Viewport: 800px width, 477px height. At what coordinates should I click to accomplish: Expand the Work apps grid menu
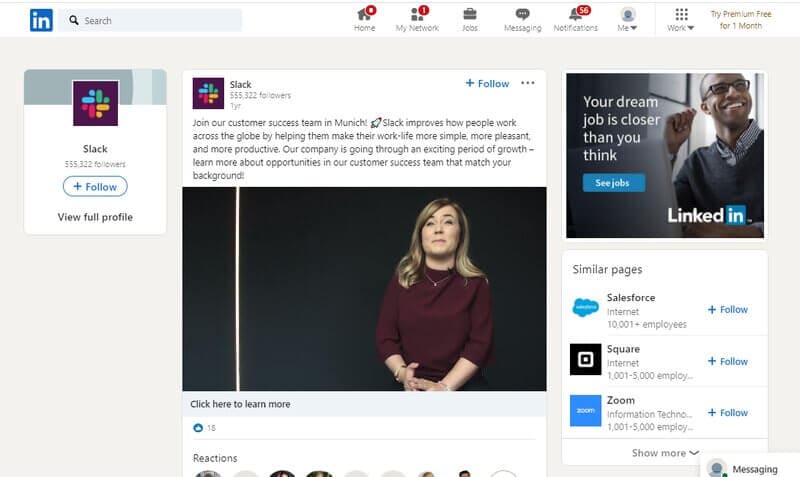(681, 19)
